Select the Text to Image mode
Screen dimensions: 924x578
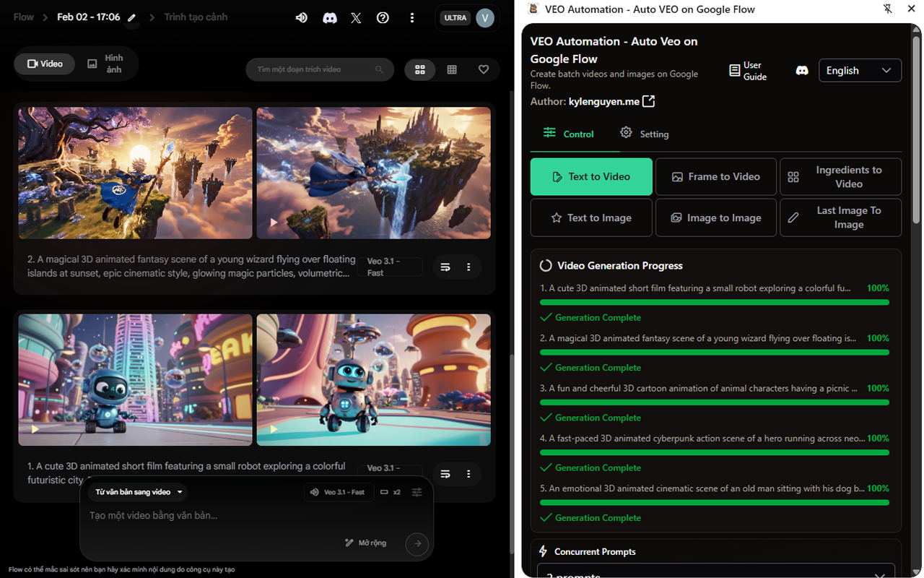tap(591, 217)
